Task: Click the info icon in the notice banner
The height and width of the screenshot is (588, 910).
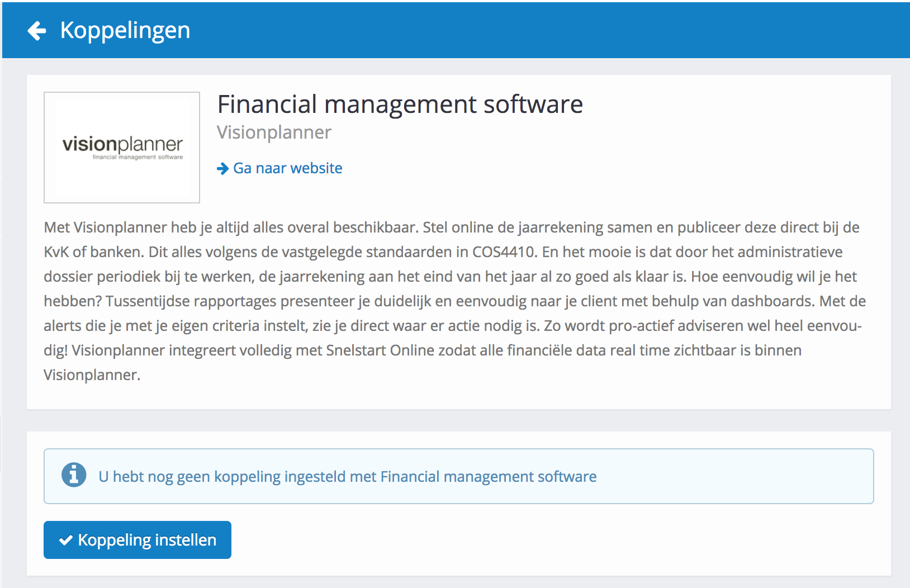Action: (x=74, y=476)
